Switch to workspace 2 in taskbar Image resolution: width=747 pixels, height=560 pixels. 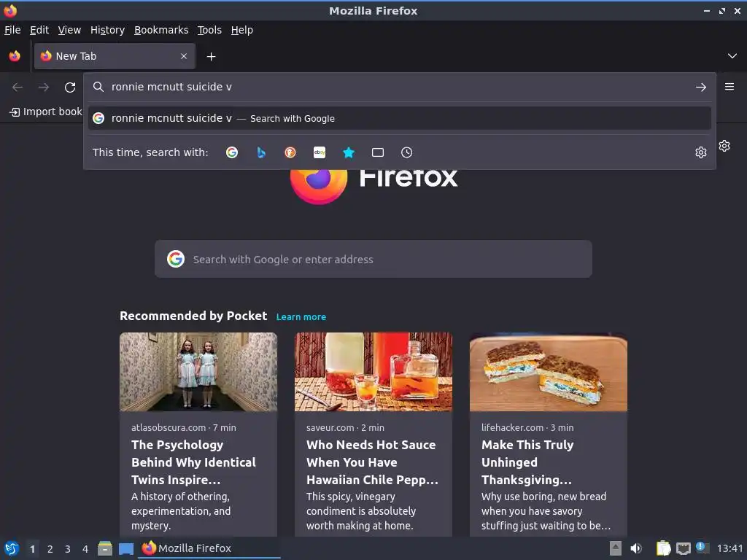click(50, 549)
